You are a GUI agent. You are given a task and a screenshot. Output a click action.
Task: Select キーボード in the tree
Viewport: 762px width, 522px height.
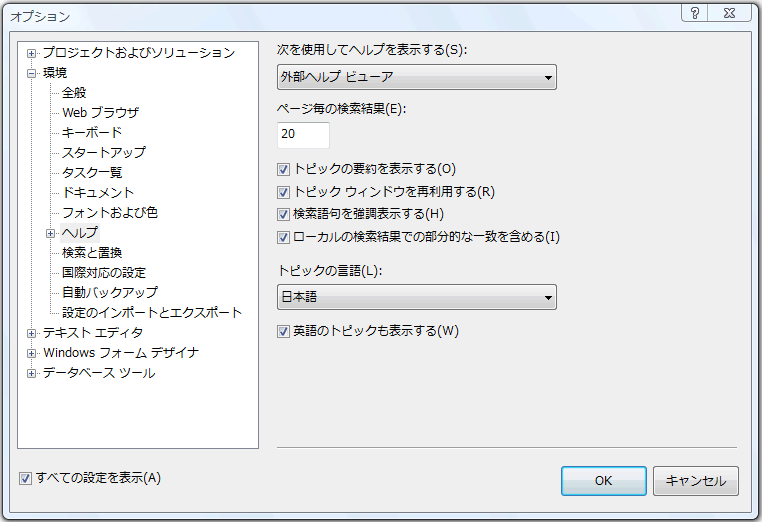coord(92,132)
